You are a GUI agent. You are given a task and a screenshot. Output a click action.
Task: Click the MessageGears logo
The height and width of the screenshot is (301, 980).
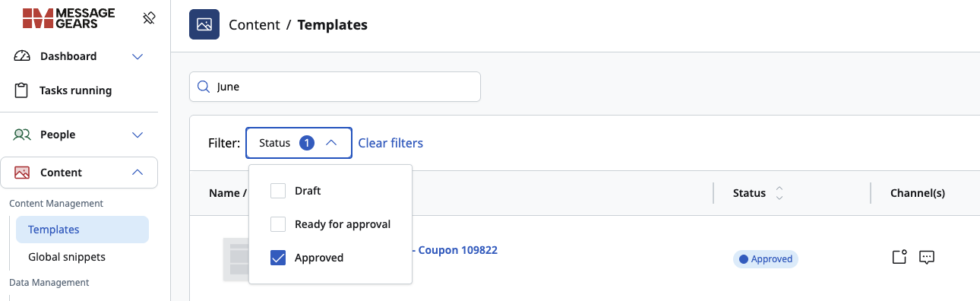(68, 18)
